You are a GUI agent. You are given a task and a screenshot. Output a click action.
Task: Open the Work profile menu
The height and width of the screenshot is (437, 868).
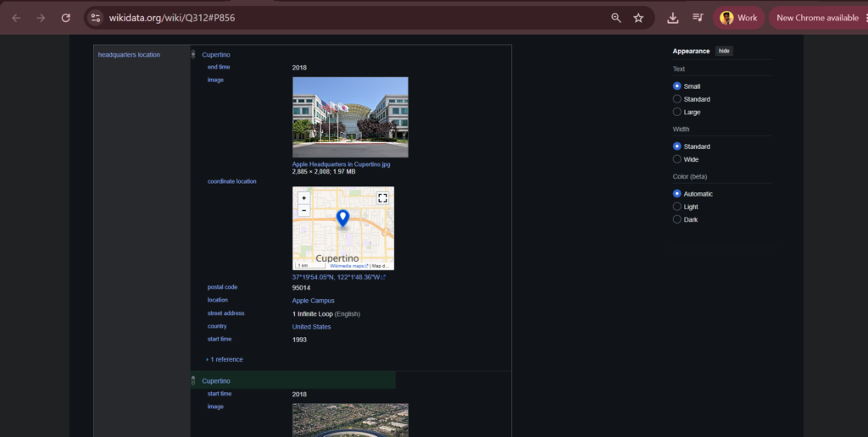click(738, 18)
